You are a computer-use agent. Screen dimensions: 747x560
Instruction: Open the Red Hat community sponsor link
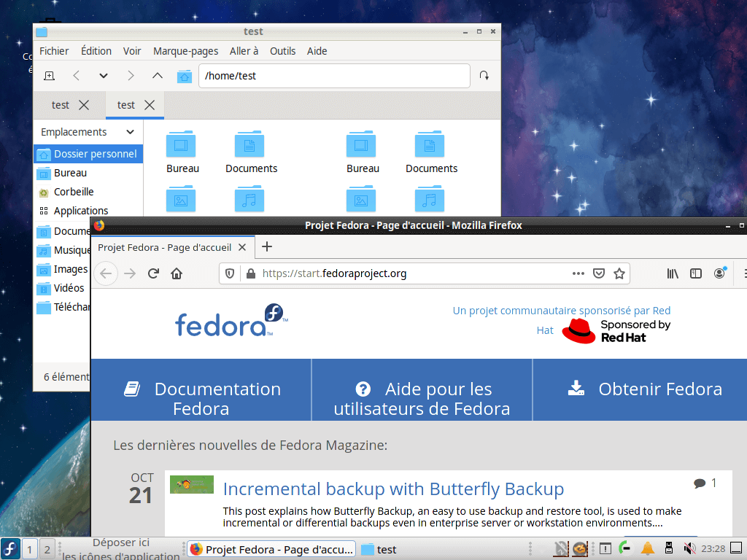(561, 320)
